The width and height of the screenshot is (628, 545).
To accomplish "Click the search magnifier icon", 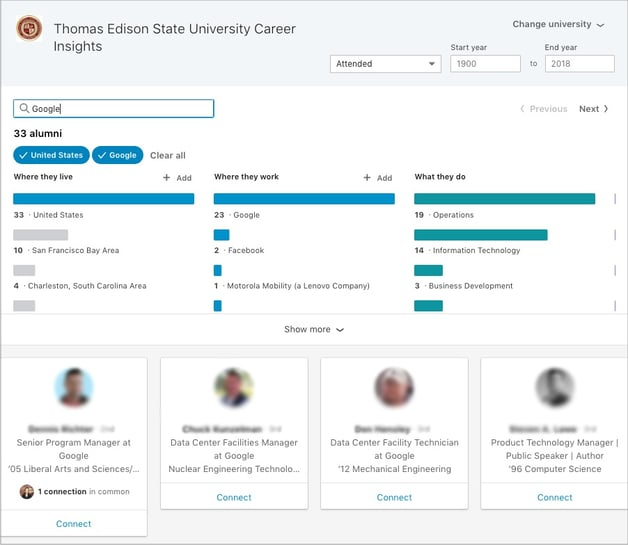I will (x=24, y=109).
